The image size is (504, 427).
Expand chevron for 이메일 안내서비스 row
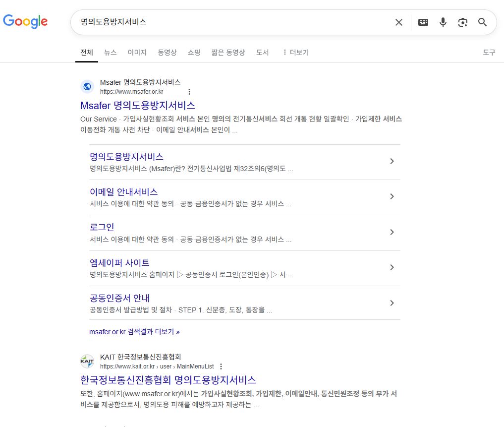pos(392,196)
